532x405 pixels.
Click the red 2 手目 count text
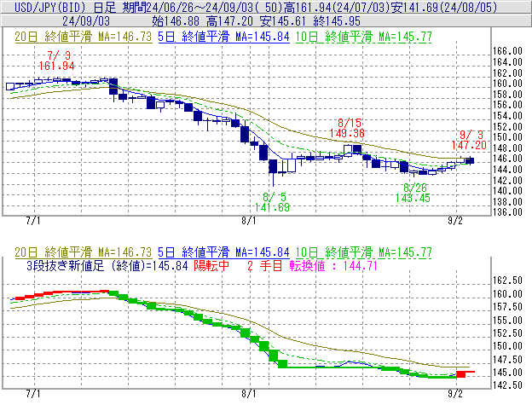coord(264,265)
